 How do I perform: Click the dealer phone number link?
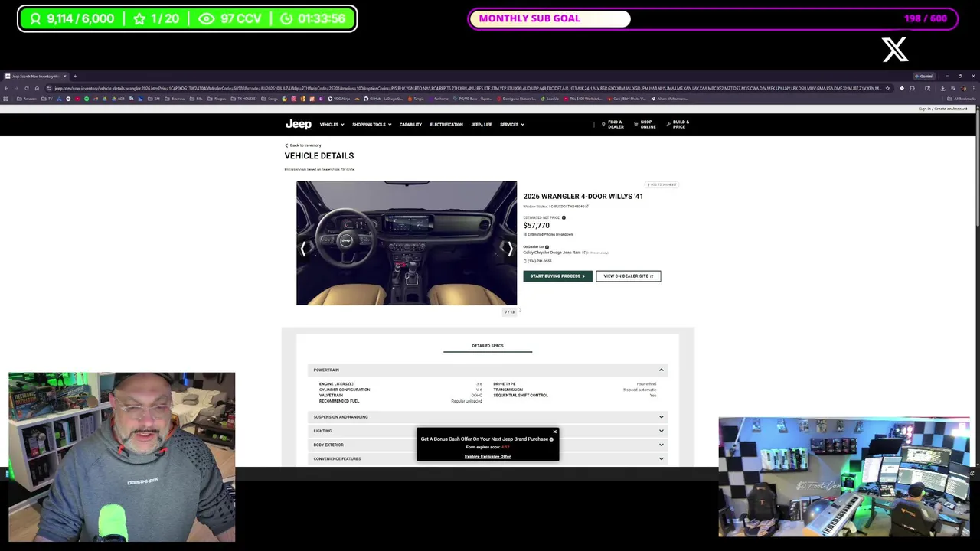coord(538,261)
